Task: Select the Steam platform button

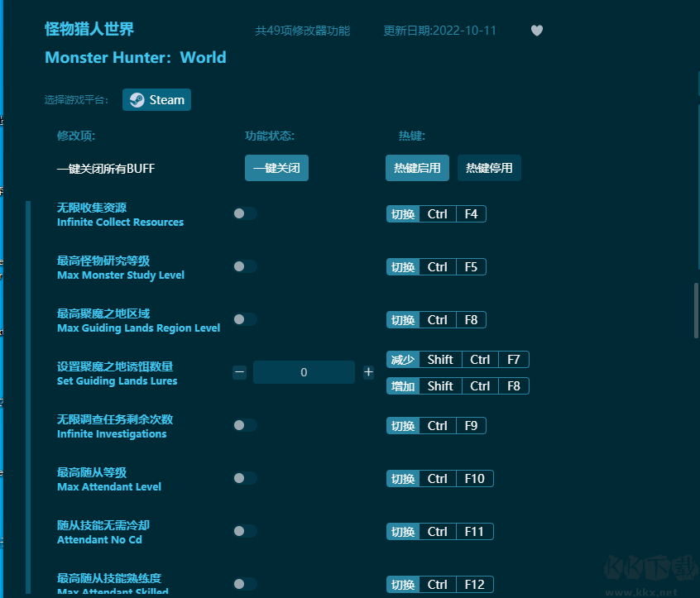Action: pos(156,99)
